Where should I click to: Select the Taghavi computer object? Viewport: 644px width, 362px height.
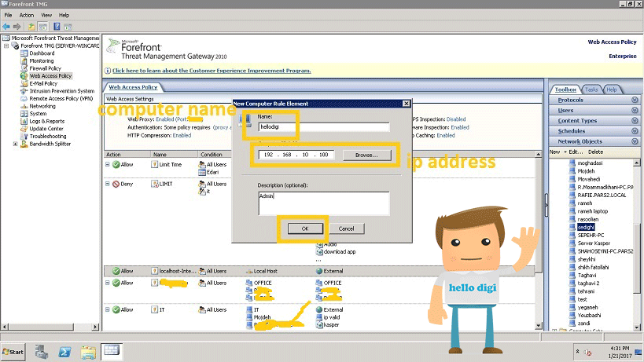click(x=587, y=275)
